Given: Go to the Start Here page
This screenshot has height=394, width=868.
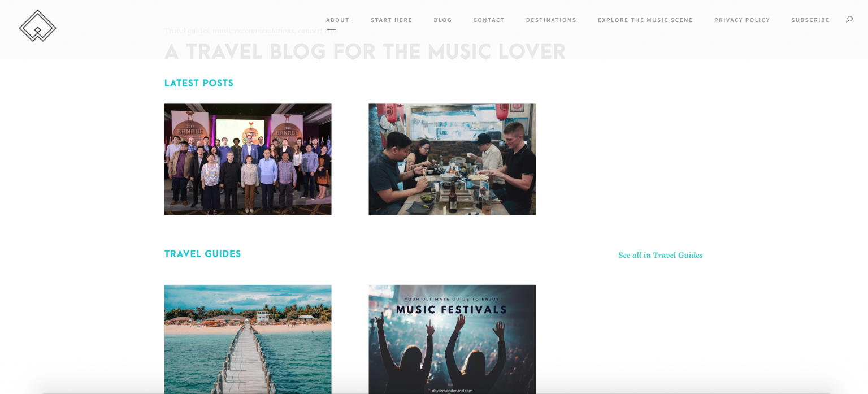Looking at the screenshot, I should [x=392, y=20].
